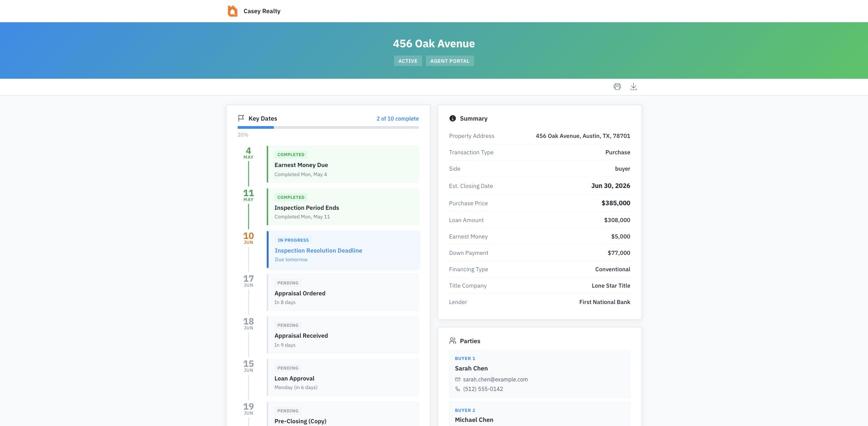Click the Casey Realty house logo
The image size is (868, 426).
[x=232, y=11]
